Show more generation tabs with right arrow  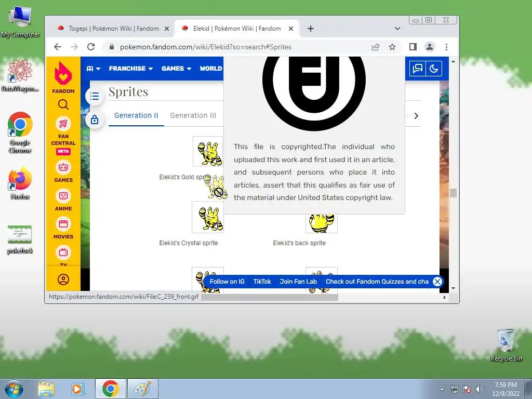(x=416, y=116)
